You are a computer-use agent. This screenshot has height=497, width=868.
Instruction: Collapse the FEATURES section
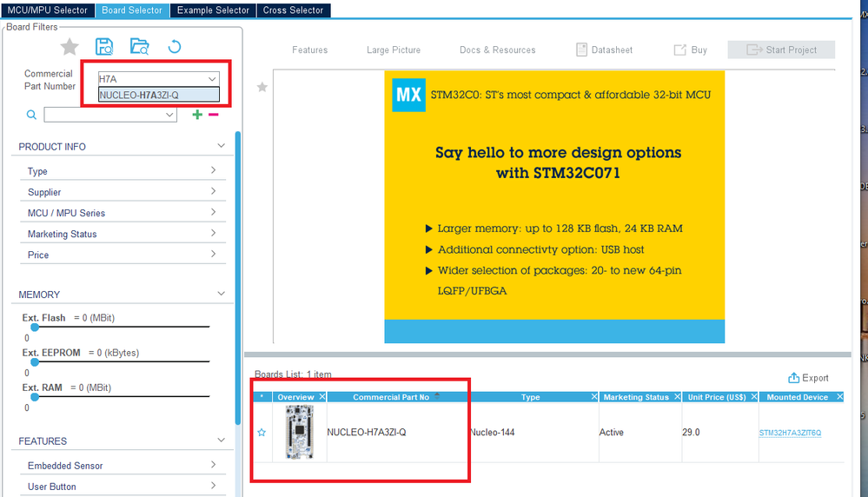(221, 441)
